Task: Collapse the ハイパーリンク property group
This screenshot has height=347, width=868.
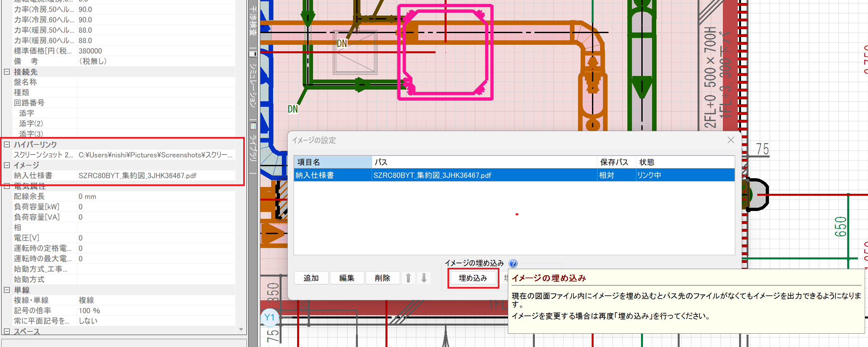Action: point(7,144)
